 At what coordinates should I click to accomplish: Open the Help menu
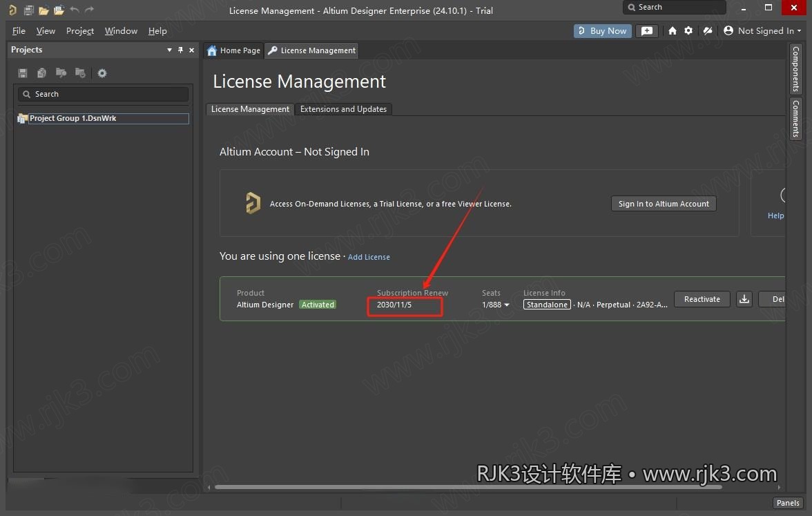point(157,31)
